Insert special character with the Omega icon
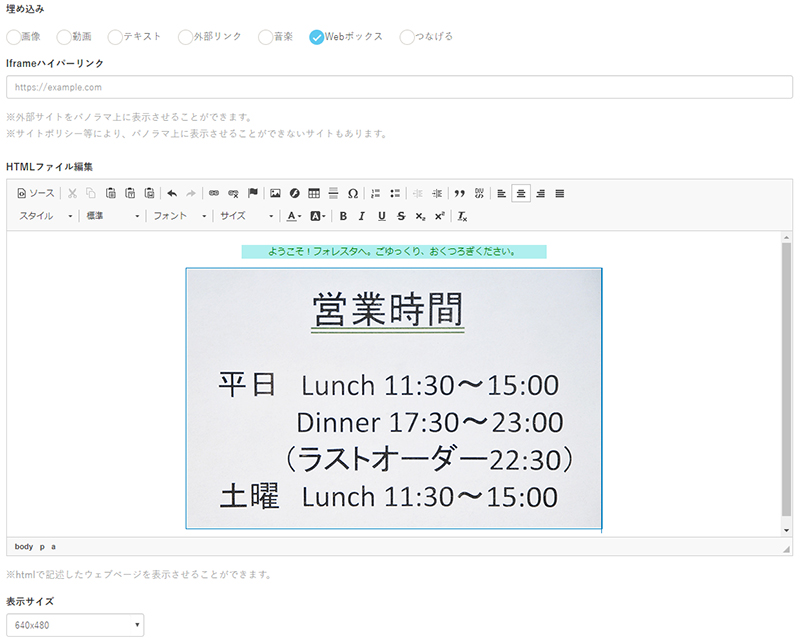 [x=352, y=193]
